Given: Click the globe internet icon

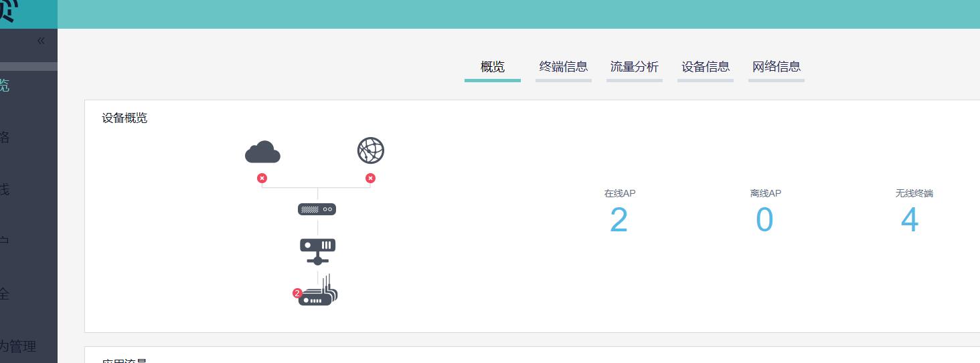Looking at the screenshot, I should coord(371,150).
